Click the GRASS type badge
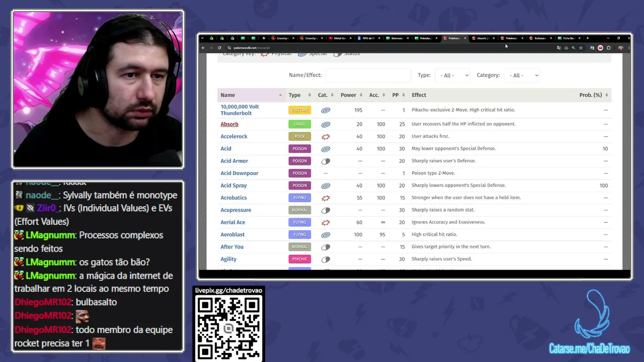 299,124
